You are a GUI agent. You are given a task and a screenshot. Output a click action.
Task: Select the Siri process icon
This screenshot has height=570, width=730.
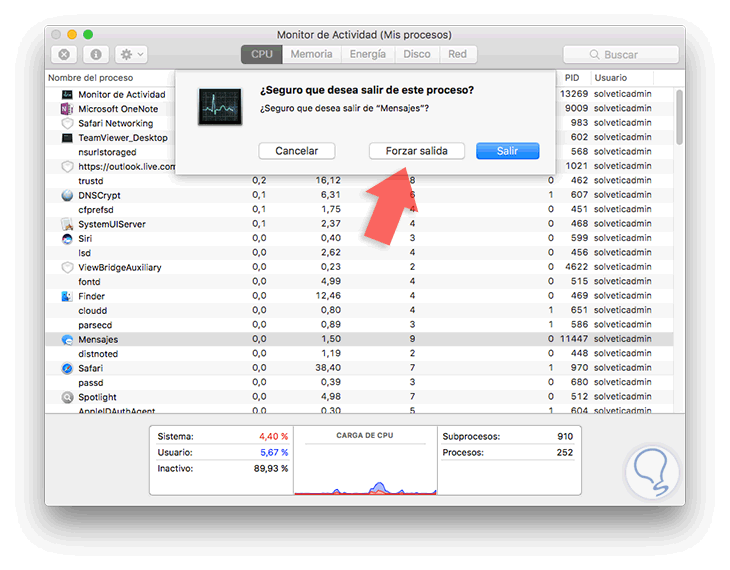(x=68, y=238)
